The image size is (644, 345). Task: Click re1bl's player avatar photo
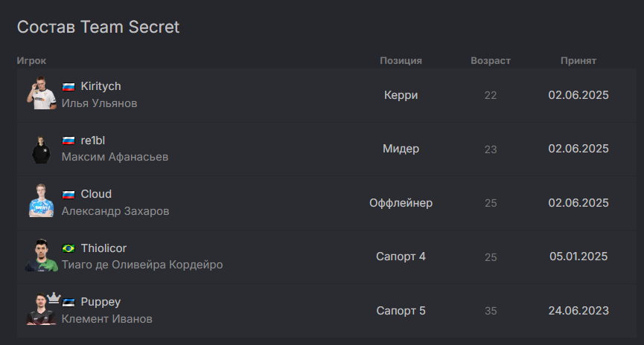42,149
